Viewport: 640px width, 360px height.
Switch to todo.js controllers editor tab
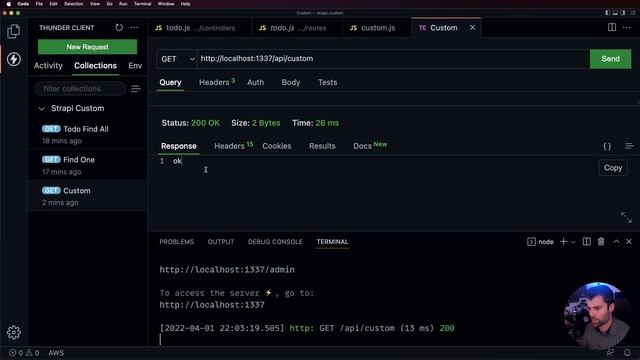coord(199,28)
